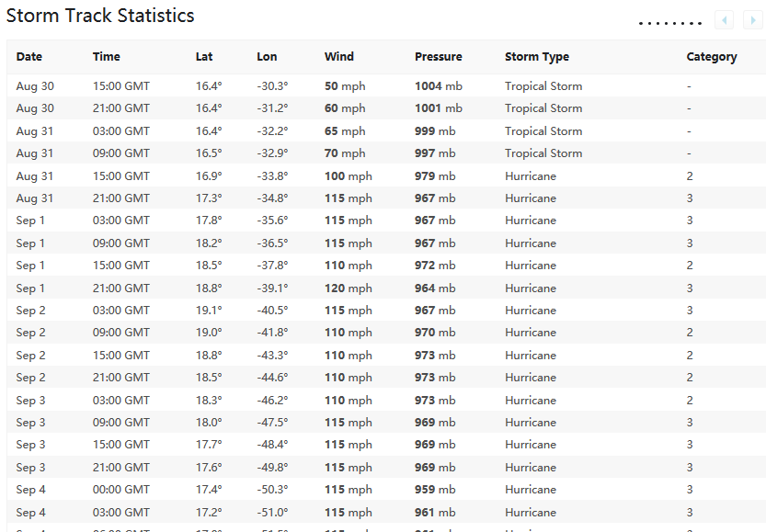Select longitude -33.8° cell
766x532 pixels.
(272, 176)
